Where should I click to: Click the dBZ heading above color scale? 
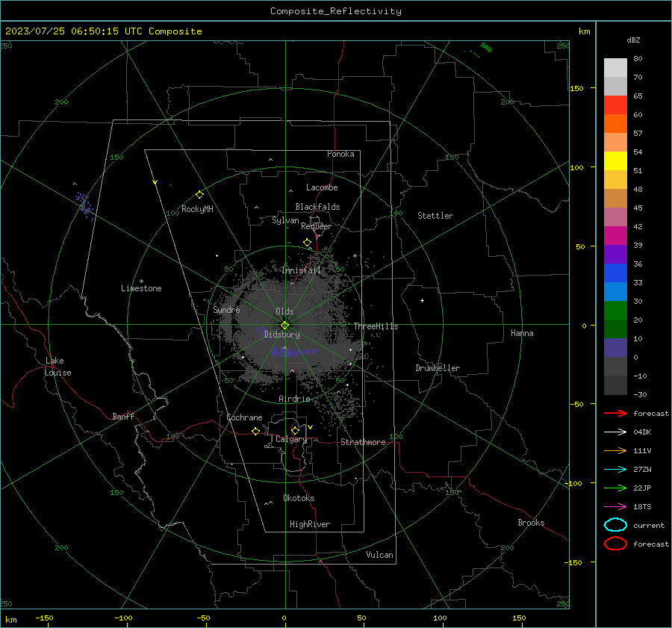[x=633, y=40]
